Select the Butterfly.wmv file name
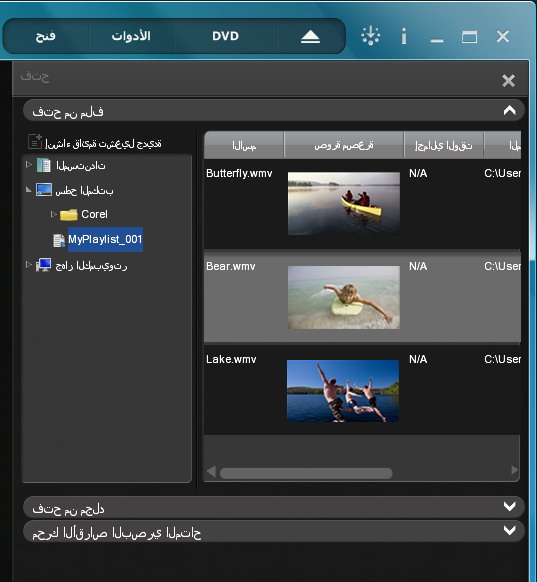537x582 pixels. [239, 173]
